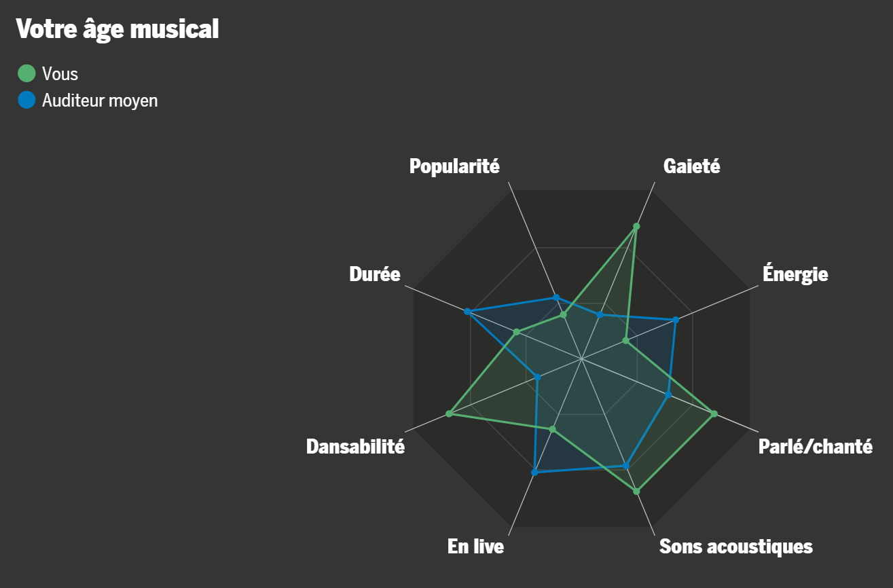The height and width of the screenshot is (588, 893).
Task: Select the Énergie axis label
Action: tap(795, 274)
